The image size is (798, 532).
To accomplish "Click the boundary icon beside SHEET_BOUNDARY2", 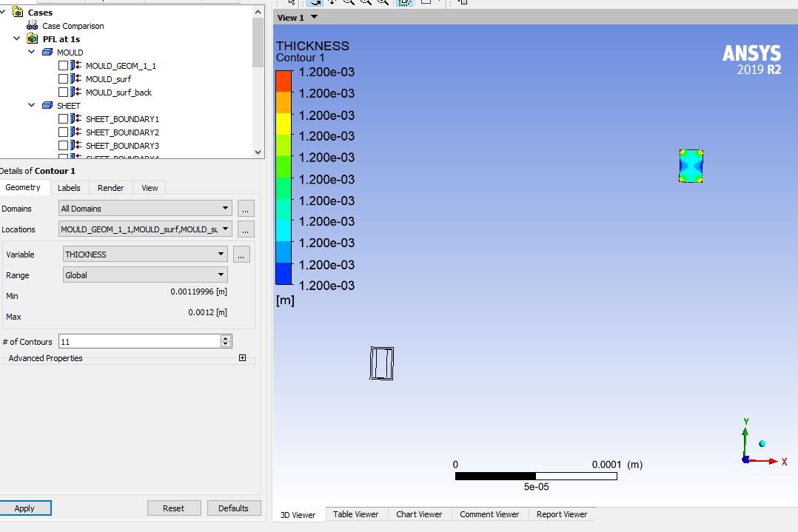I will tap(76, 132).
